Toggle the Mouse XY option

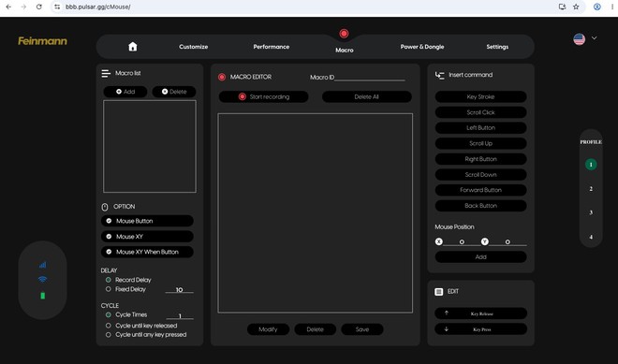(147, 237)
